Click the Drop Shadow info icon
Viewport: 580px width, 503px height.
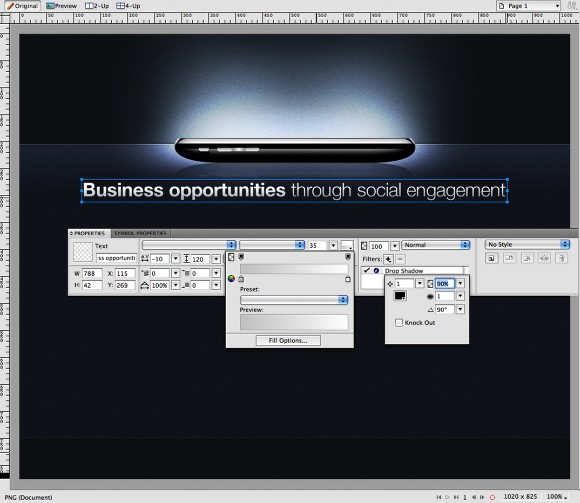point(376,271)
